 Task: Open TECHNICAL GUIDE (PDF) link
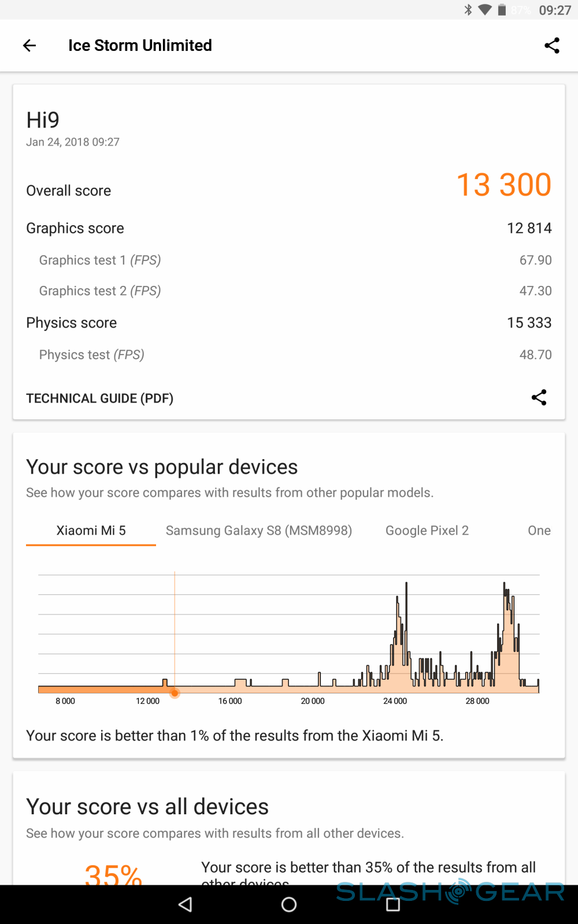99,398
